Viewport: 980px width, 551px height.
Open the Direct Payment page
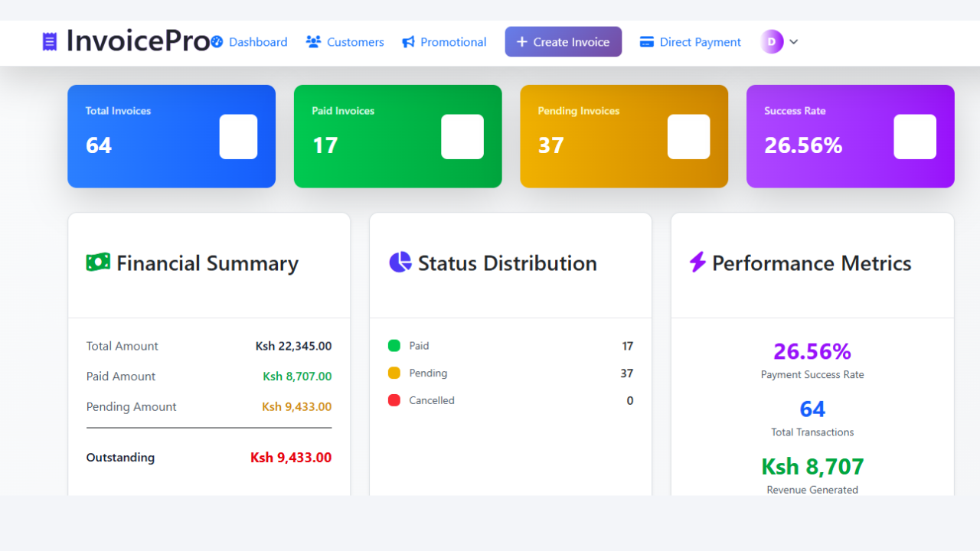691,42
